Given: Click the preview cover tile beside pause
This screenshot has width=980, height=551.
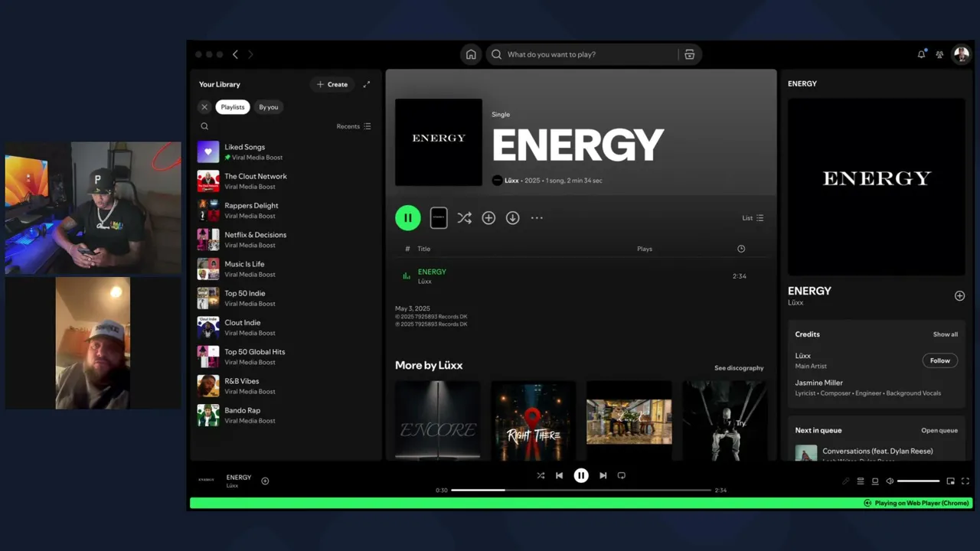Looking at the screenshot, I should 439,218.
